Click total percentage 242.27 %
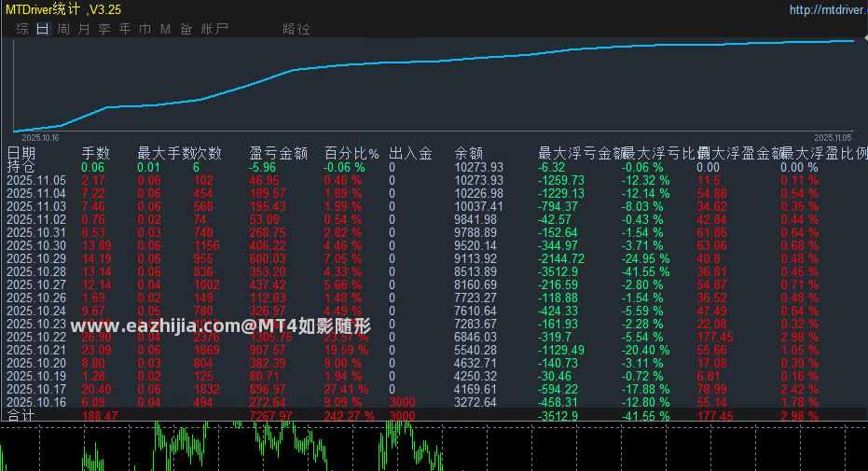This screenshot has height=471, width=868. (x=350, y=416)
